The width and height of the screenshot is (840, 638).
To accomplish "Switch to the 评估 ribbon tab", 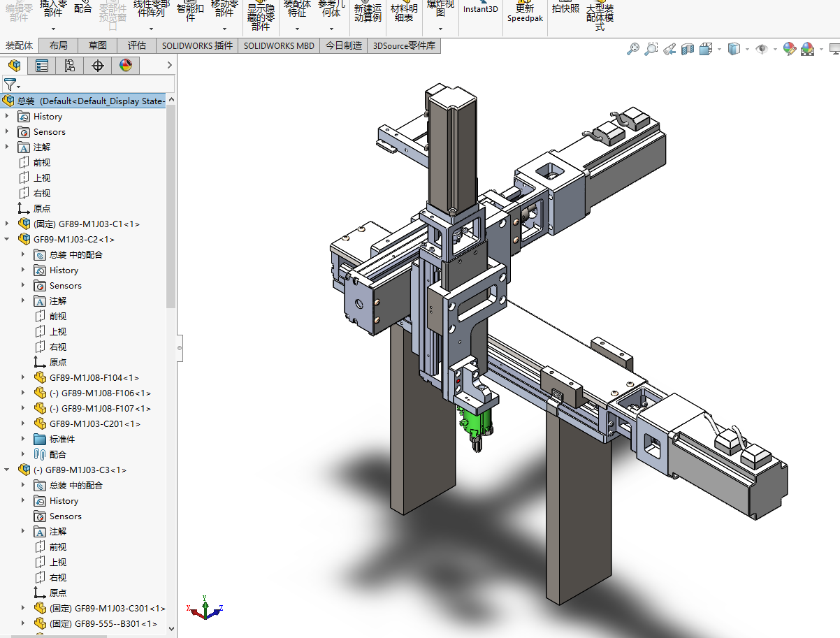I will pyautogui.click(x=136, y=45).
